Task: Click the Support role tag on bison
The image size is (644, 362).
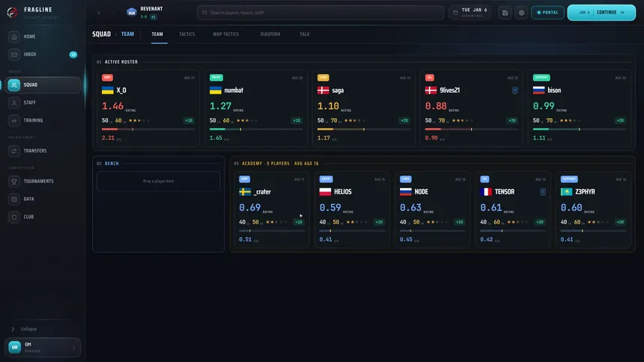Action: 541,78
